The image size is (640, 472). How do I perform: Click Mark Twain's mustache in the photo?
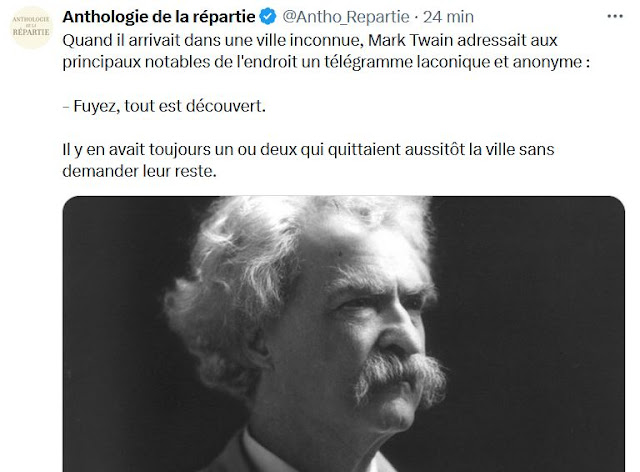(400, 376)
